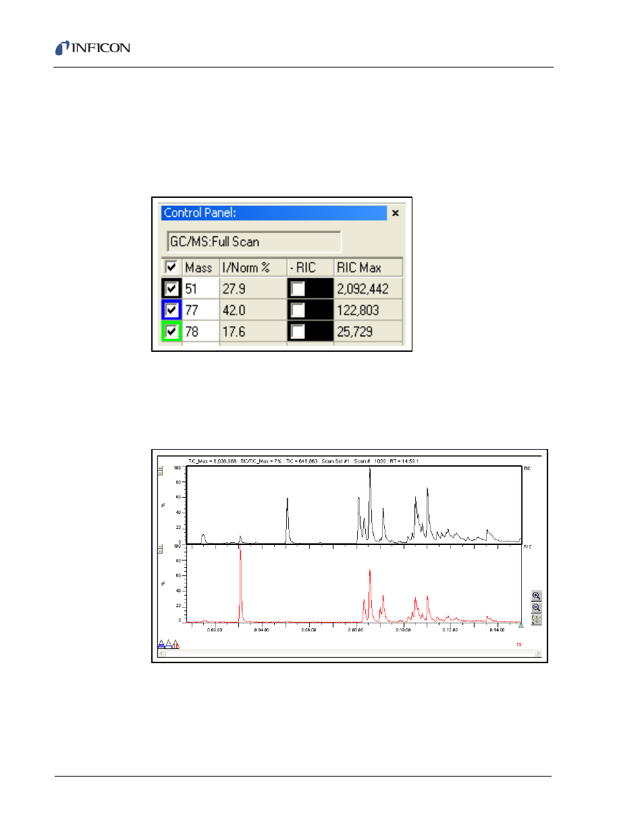The height and width of the screenshot is (834, 644).
Task: Click the white triangle marker icon
Action: pos(169,644)
